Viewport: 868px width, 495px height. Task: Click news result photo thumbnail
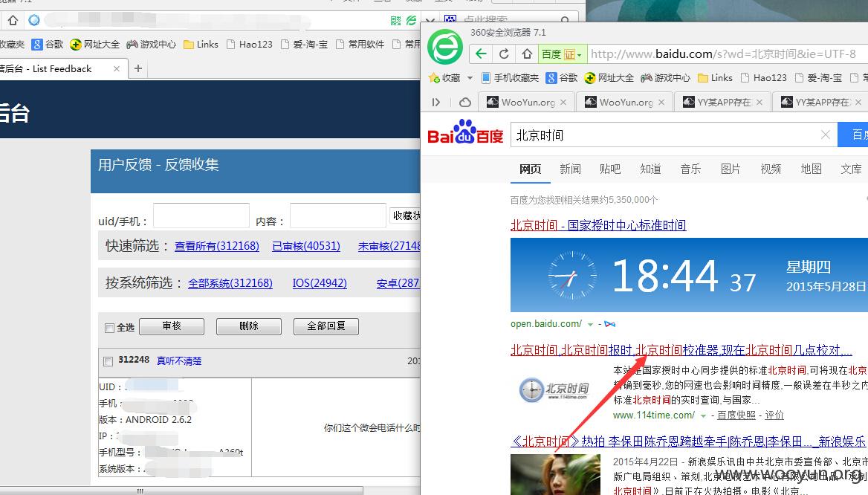click(x=555, y=474)
